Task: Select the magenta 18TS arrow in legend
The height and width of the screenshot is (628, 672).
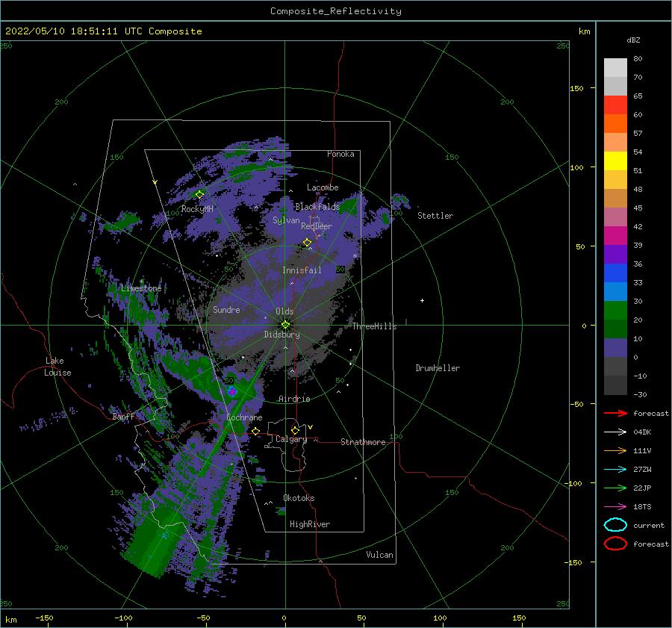Action: (x=615, y=507)
